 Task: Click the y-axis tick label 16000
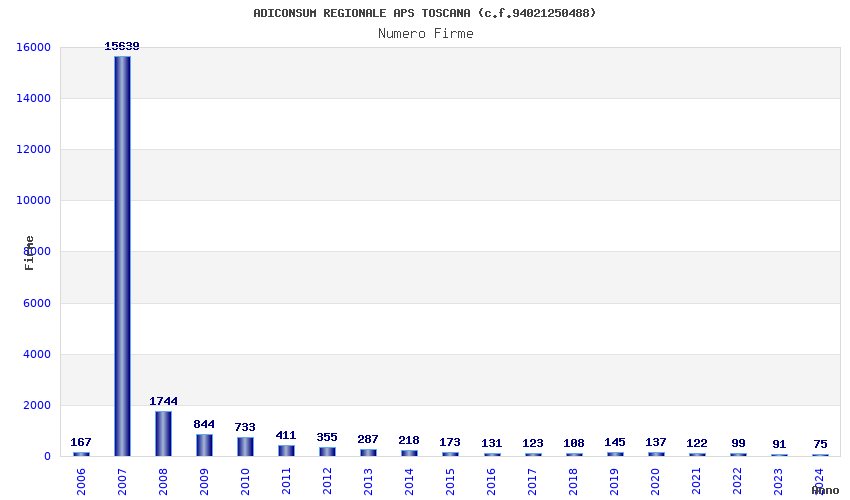click(34, 48)
